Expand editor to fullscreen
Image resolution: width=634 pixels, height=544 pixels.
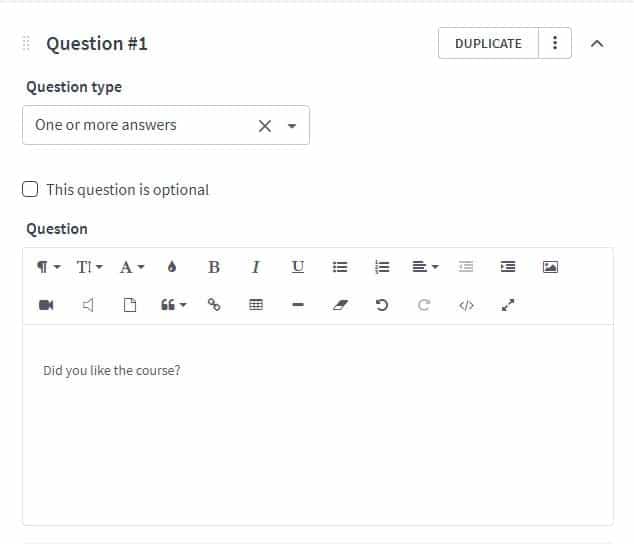point(508,305)
